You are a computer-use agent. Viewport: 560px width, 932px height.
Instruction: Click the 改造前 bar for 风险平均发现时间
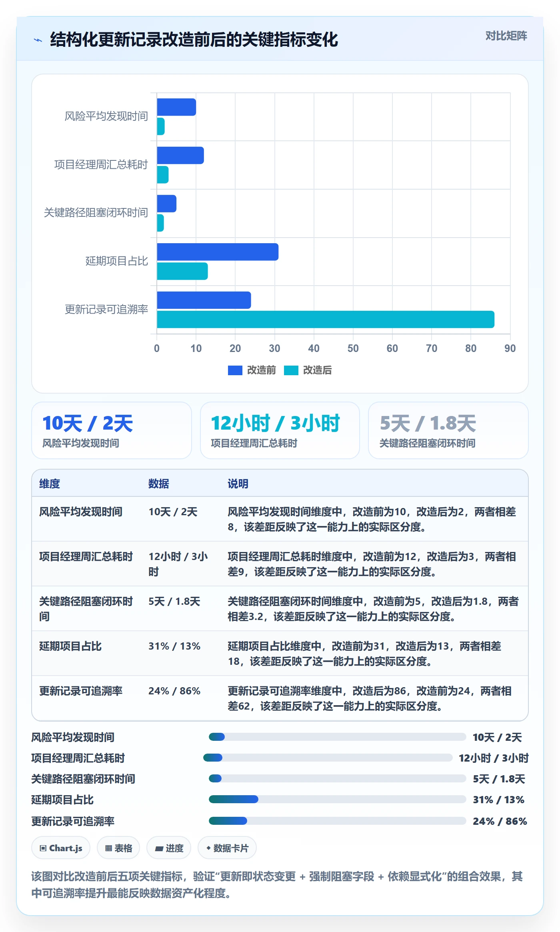176,107
